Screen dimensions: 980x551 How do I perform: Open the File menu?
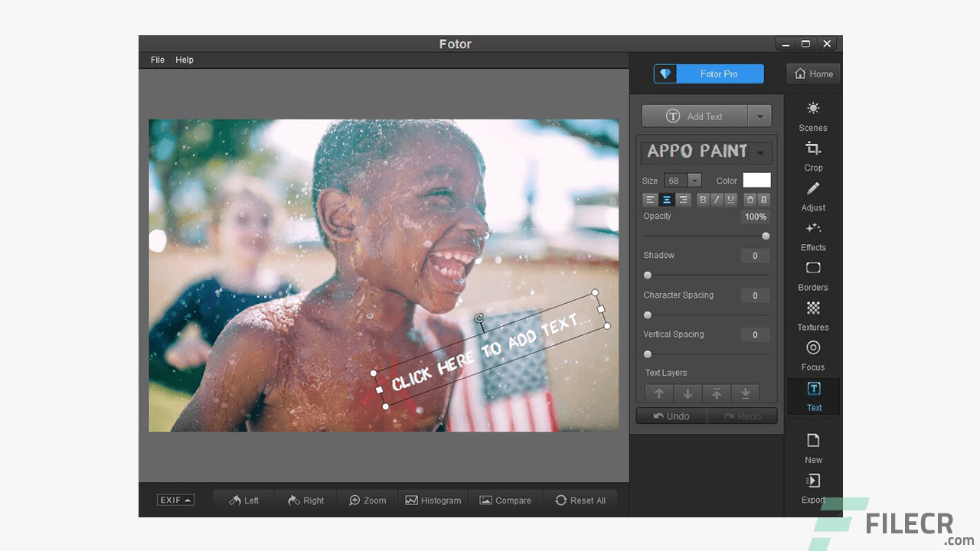[157, 60]
